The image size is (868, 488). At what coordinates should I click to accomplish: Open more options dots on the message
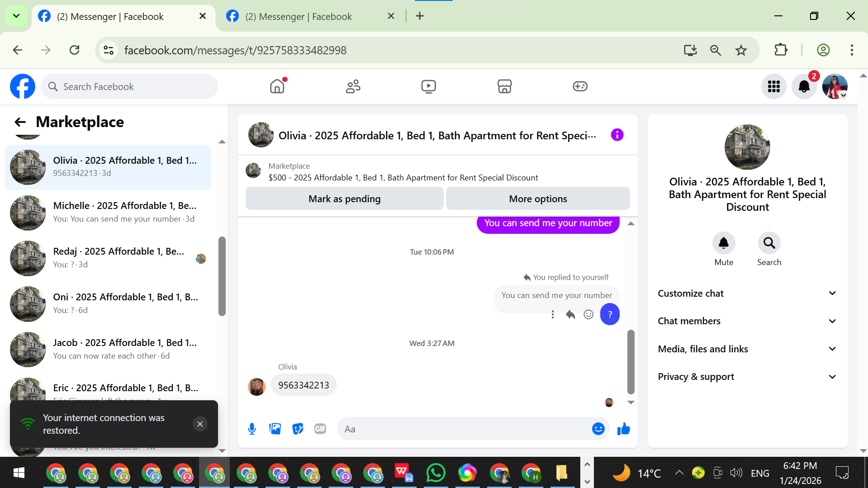[552, 314]
